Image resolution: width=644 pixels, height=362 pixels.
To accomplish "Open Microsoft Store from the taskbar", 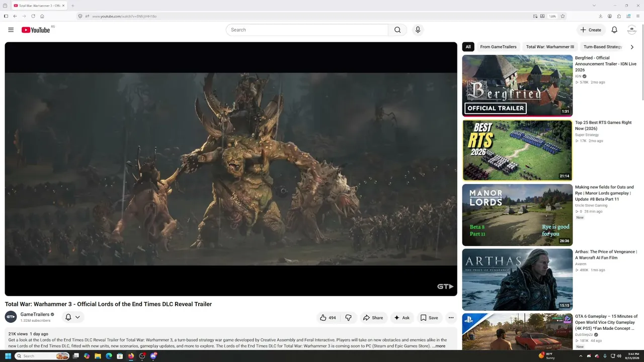I will (x=120, y=356).
